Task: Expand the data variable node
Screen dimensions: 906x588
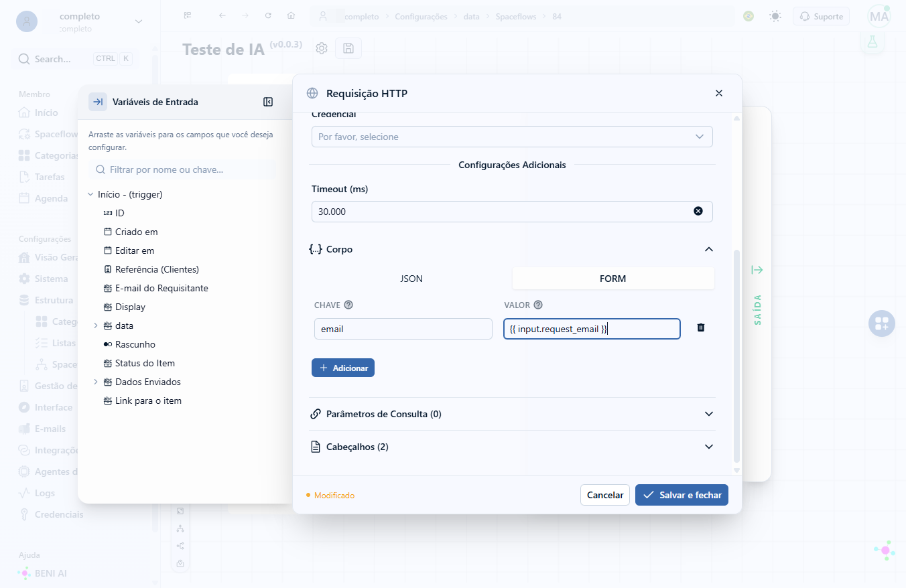Action: (95, 325)
